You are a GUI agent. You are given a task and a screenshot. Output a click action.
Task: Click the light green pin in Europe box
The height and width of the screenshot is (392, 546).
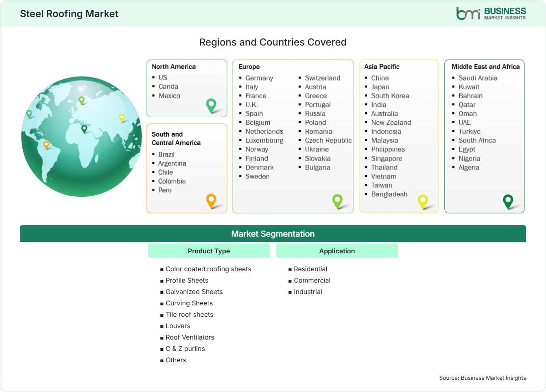coord(337,201)
